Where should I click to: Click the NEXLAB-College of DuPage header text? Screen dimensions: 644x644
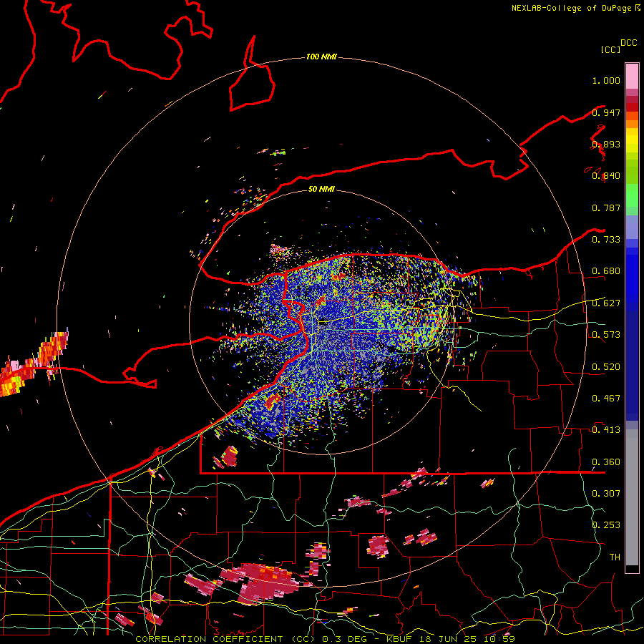pos(571,8)
